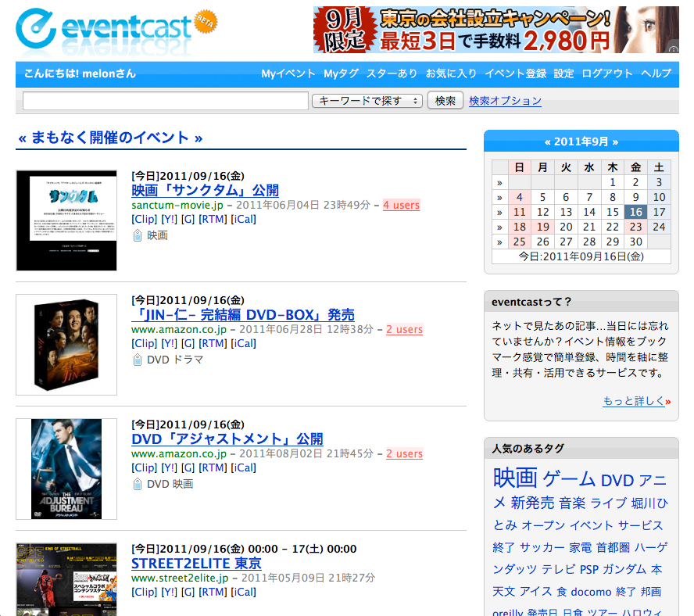Viewport: 694px width, 616px height.
Task: Expand the calendar week row containing the 16th
Action: point(499,212)
